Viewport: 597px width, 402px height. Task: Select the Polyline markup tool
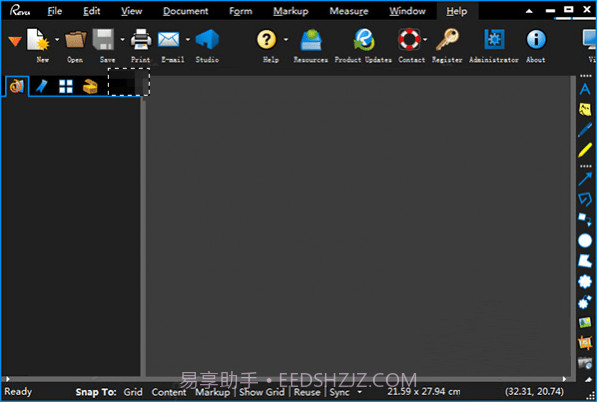coord(585,199)
